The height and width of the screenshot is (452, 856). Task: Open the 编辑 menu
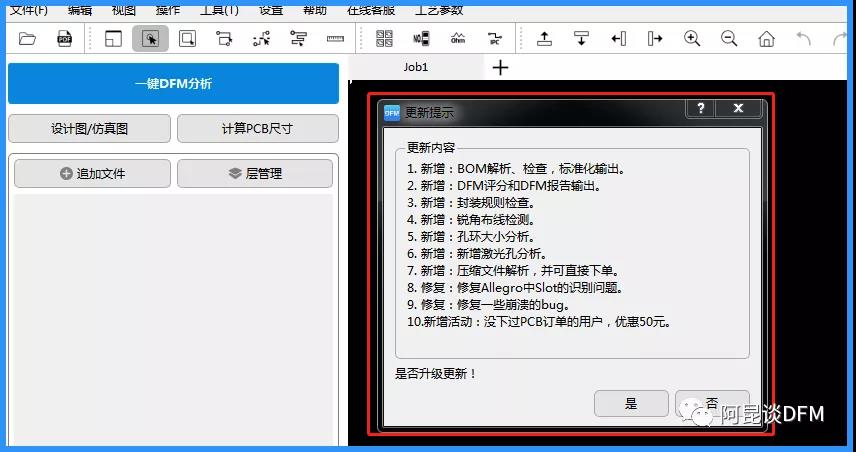80,10
